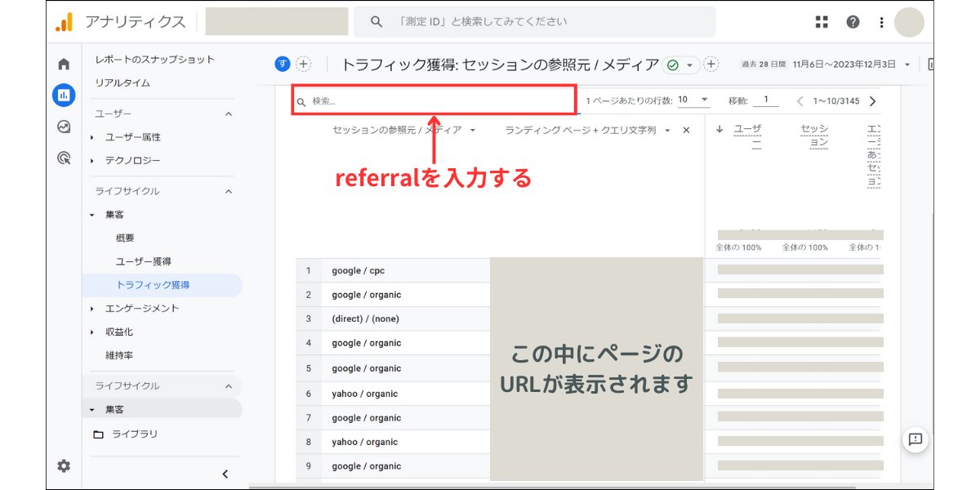Click the feedback icon at bottom right
The width and height of the screenshot is (980, 490).
point(915,439)
